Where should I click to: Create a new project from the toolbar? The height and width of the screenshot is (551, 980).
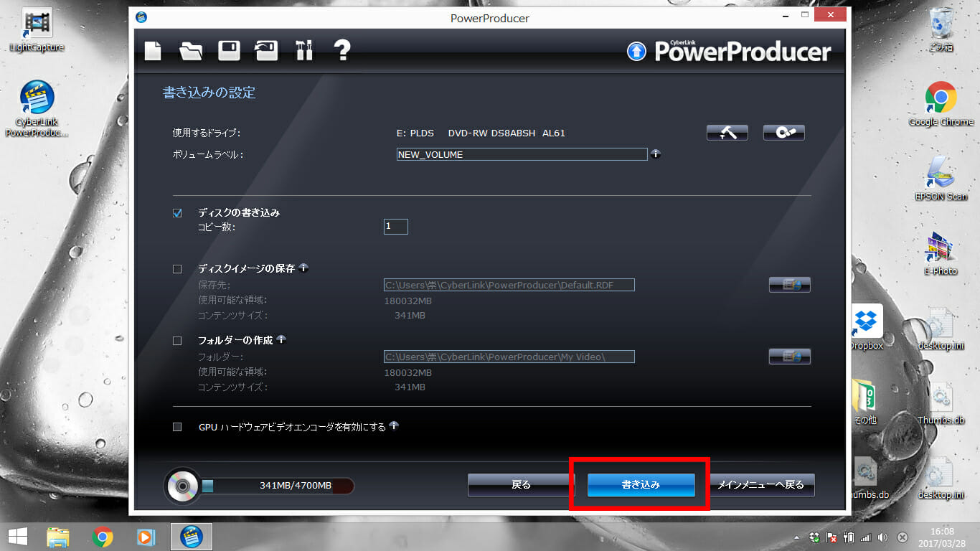click(153, 51)
